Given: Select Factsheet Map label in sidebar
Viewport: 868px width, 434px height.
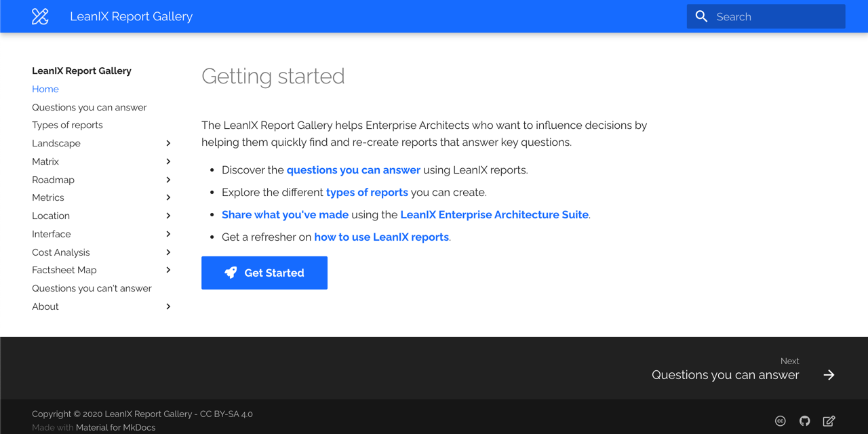Looking at the screenshot, I should [64, 270].
